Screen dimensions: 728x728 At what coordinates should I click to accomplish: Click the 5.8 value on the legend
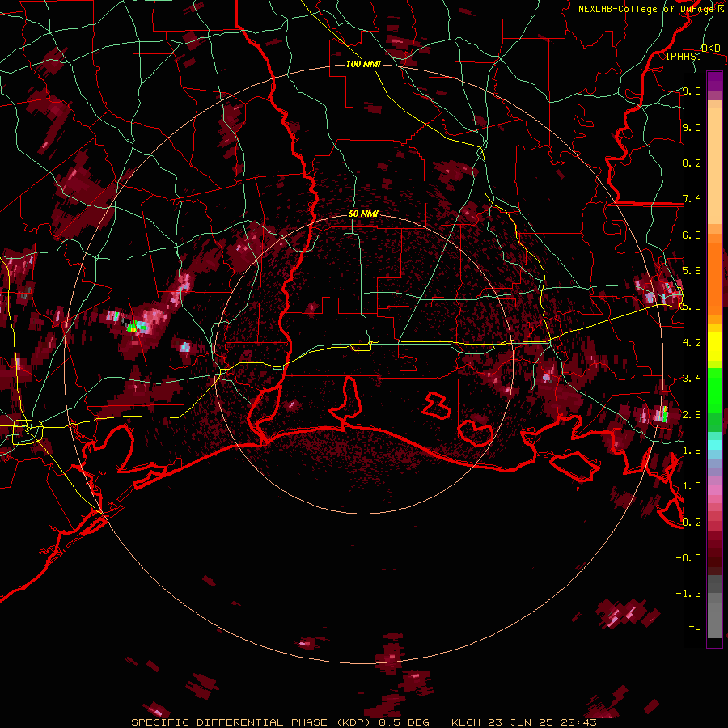click(692, 271)
